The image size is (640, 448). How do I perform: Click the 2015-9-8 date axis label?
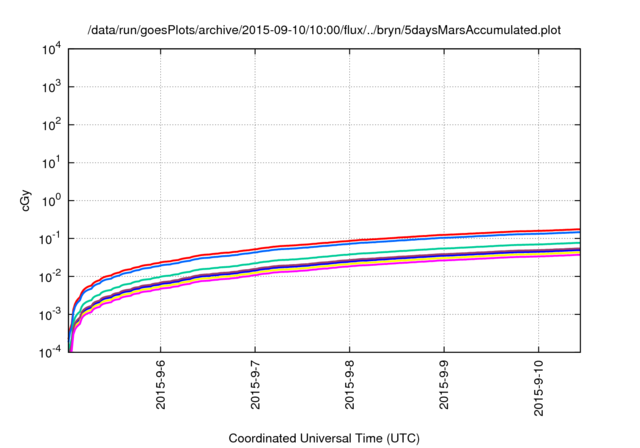click(350, 384)
